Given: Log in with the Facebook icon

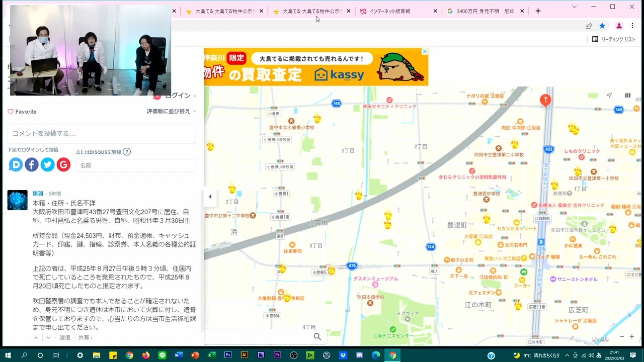Looking at the screenshot, I should 32,164.
